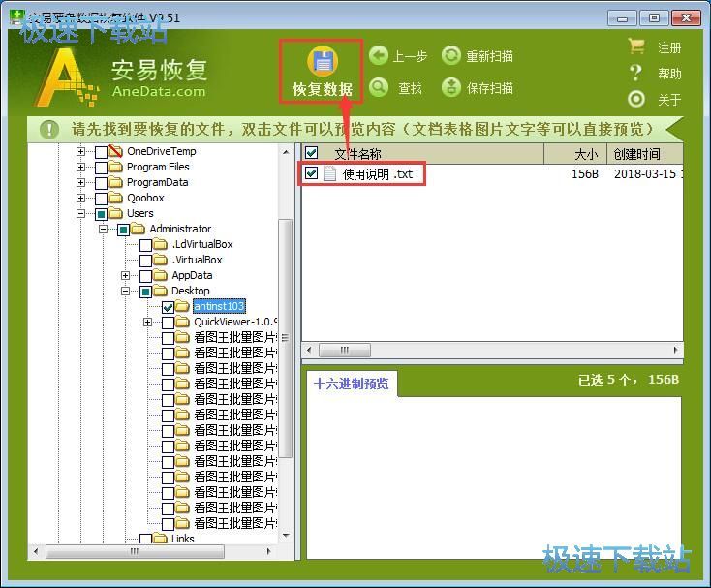Click the tree scroll-up arrow
This screenshot has width=711, height=588.
coord(286,152)
